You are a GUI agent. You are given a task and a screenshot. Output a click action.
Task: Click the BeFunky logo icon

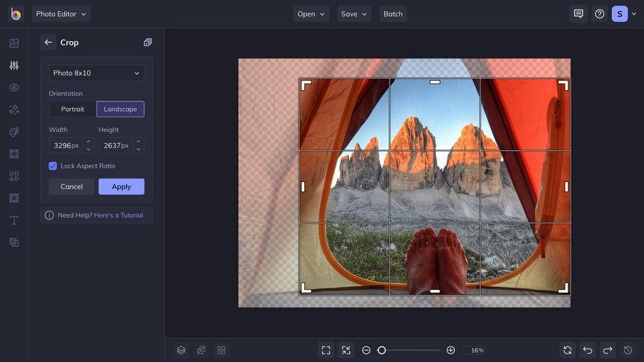point(16,14)
